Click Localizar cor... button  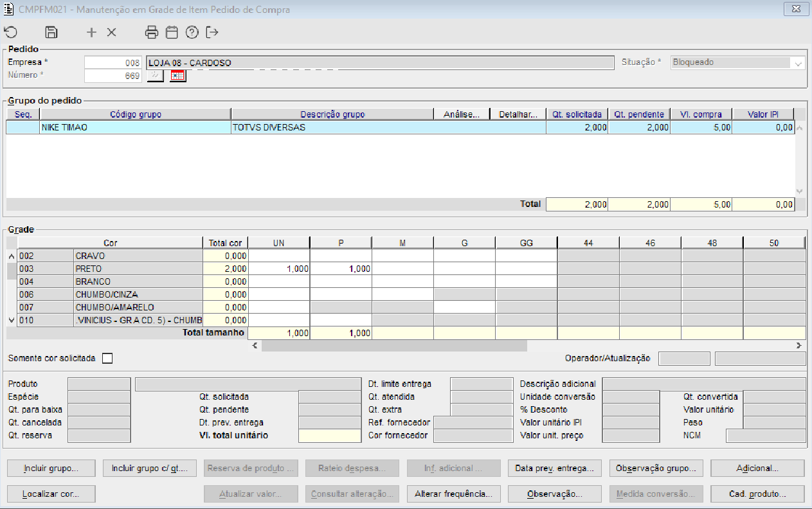click(51, 494)
